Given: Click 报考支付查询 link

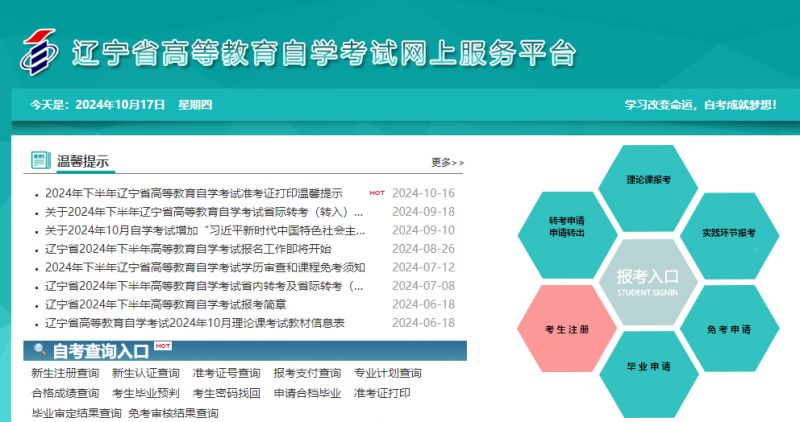Looking at the screenshot, I should point(307,373).
